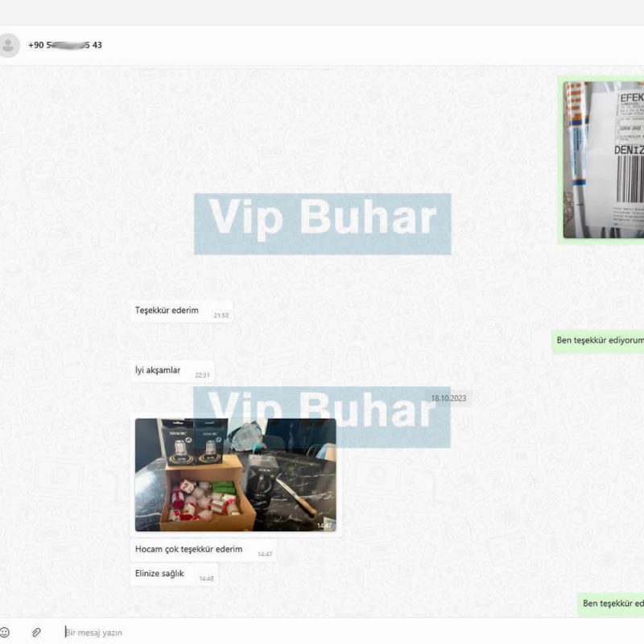Open contact info via the +90 phone number
This screenshot has width=644, height=644.
(65, 45)
